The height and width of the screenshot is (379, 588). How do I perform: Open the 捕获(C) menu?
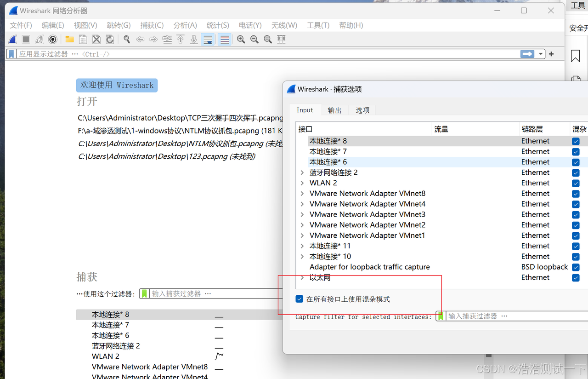click(152, 25)
